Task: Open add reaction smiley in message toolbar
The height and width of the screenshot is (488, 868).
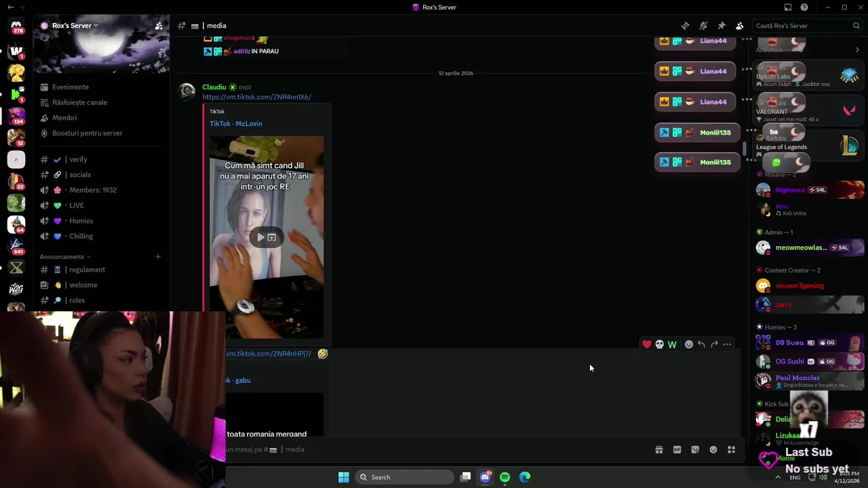Action: click(x=689, y=344)
